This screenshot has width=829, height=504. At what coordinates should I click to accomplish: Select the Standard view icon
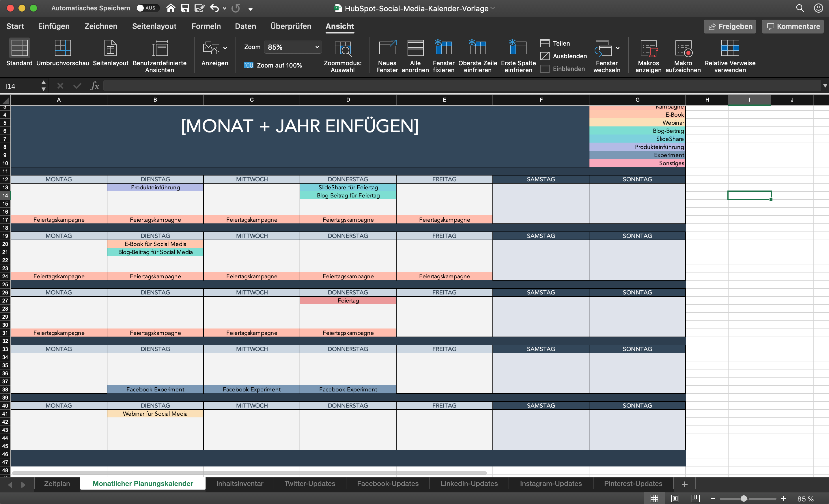point(19,48)
